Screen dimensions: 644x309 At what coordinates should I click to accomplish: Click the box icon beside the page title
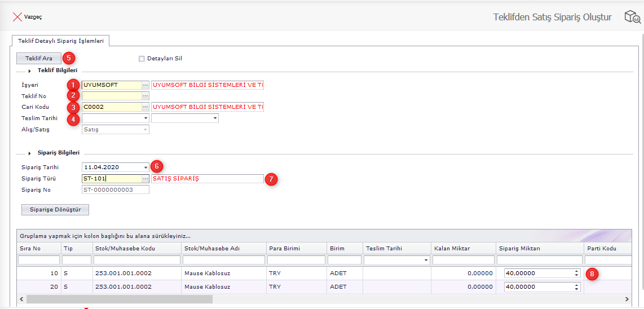pos(632,17)
